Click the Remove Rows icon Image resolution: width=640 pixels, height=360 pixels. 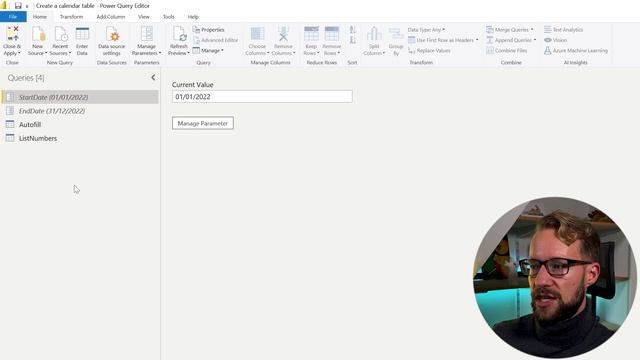(332, 34)
